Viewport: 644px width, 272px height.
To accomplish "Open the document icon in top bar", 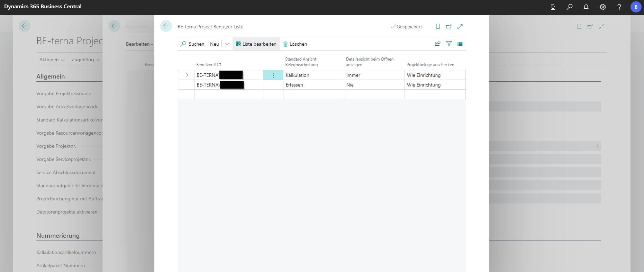I will 553,7.
